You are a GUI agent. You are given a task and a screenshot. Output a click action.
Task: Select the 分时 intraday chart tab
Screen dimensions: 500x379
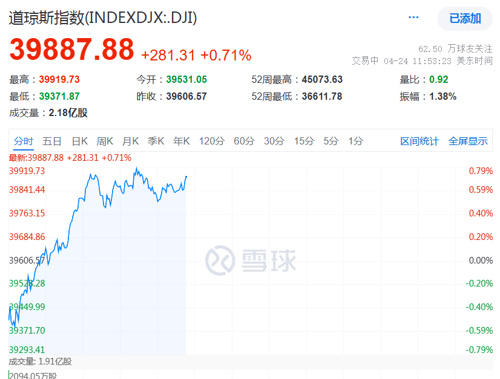point(23,141)
